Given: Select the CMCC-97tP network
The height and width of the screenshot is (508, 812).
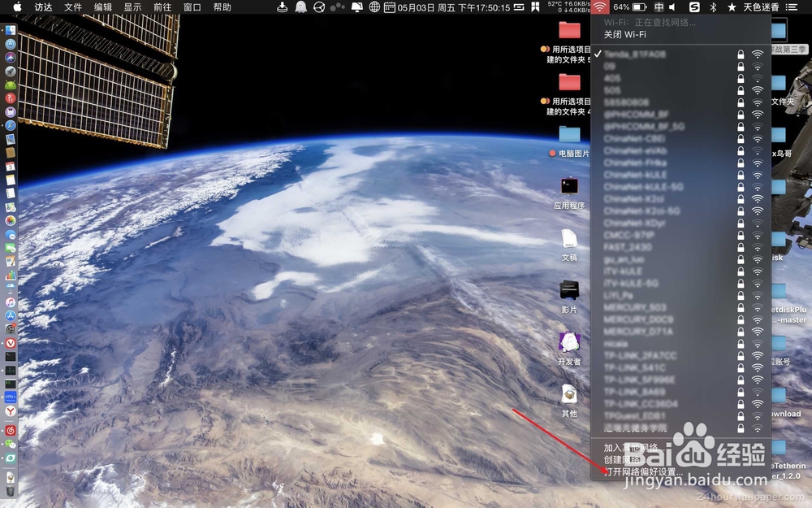Looking at the screenshot, I should 680,235.
